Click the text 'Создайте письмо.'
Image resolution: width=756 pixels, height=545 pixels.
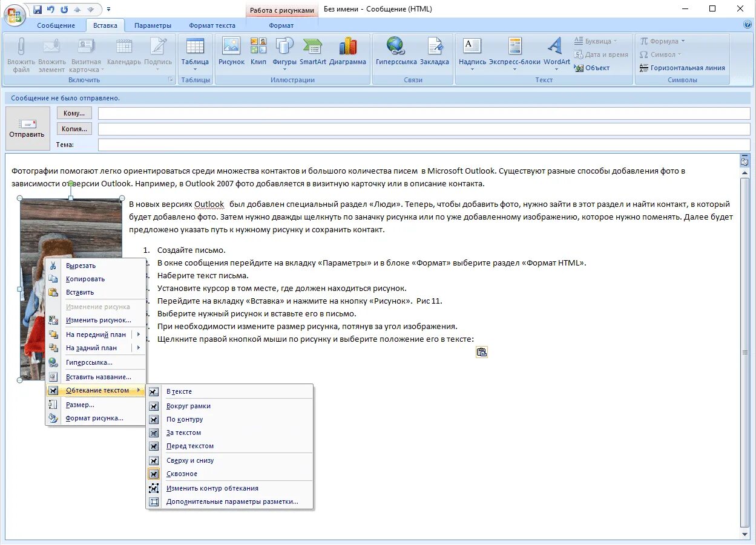pos(191,250)
